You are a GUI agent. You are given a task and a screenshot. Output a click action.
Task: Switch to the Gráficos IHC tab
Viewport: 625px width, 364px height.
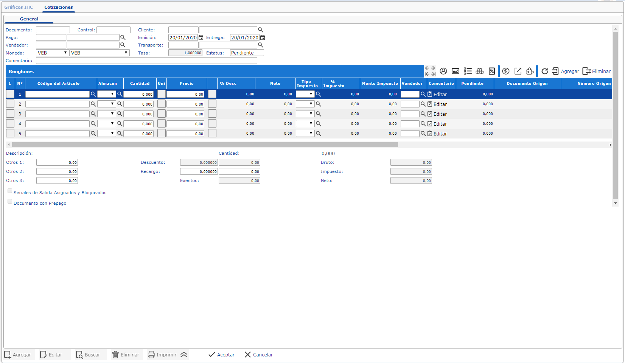tap(19, 7)
